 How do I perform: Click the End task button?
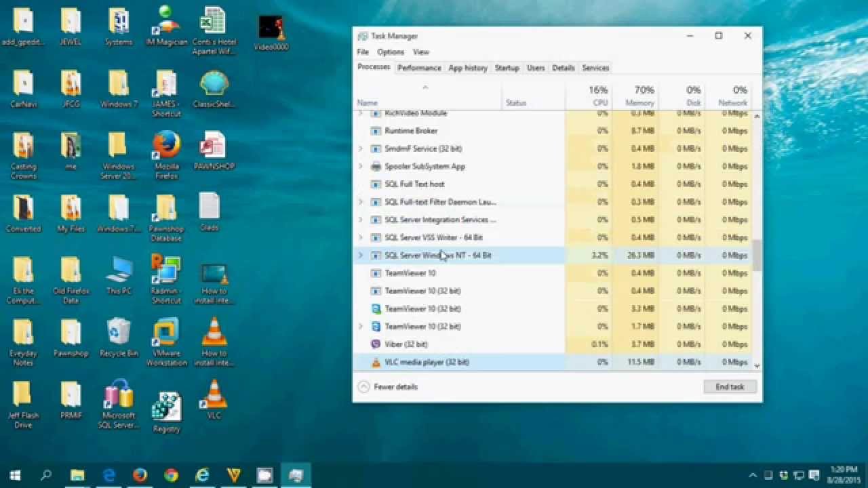click(x=730, y=387)
